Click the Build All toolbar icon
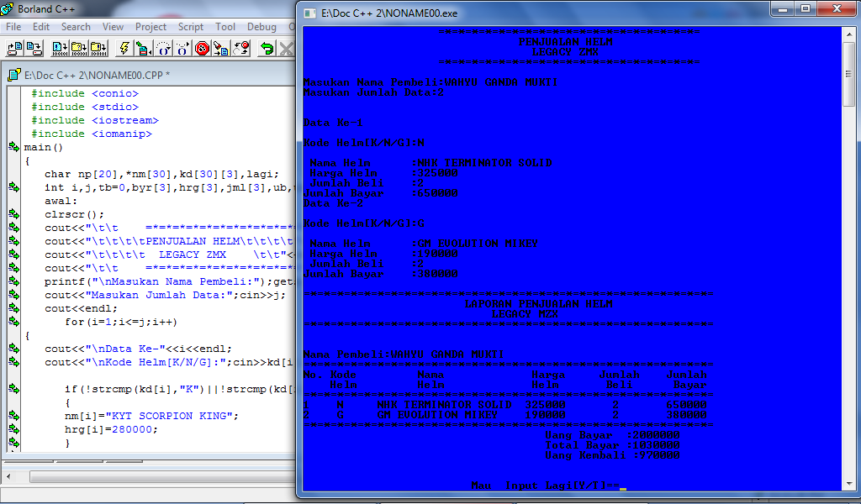861x504 pixels. pos(98,48)
